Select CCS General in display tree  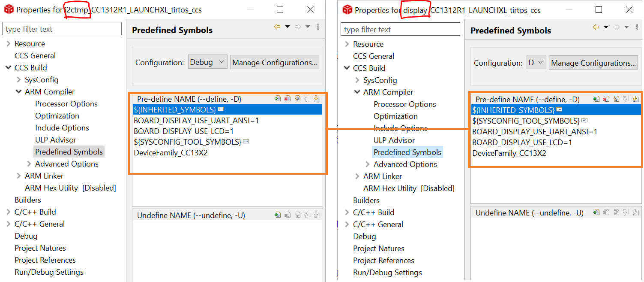(374, 56)
